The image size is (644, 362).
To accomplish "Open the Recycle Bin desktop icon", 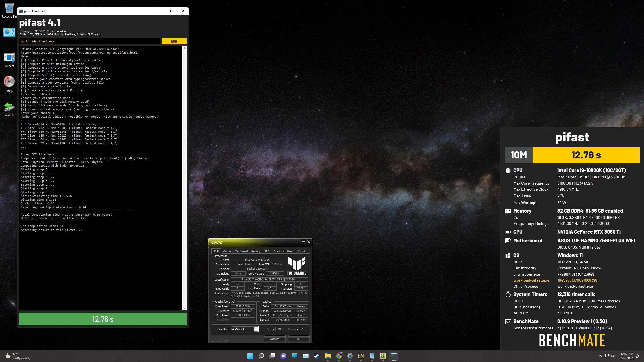I will tap(9, 11).
